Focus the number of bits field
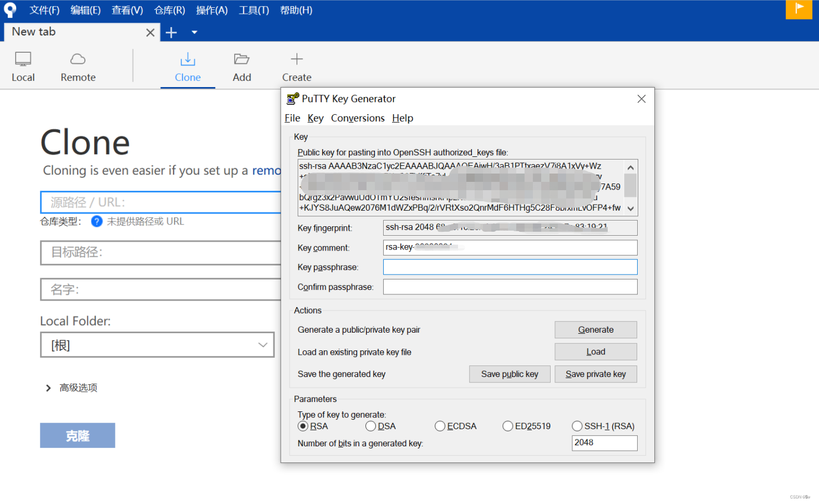The width and height of the screenshot is (819, 504). [x=604, y=442]
